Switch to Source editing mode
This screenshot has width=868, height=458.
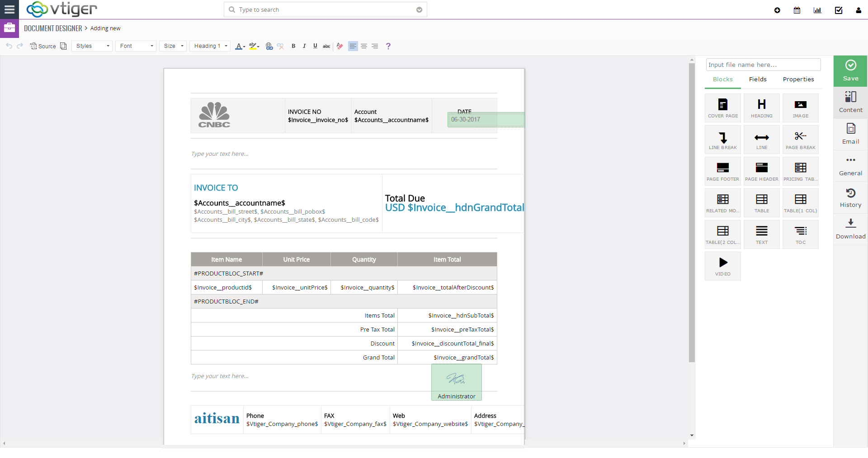click(x=42, y=46)
